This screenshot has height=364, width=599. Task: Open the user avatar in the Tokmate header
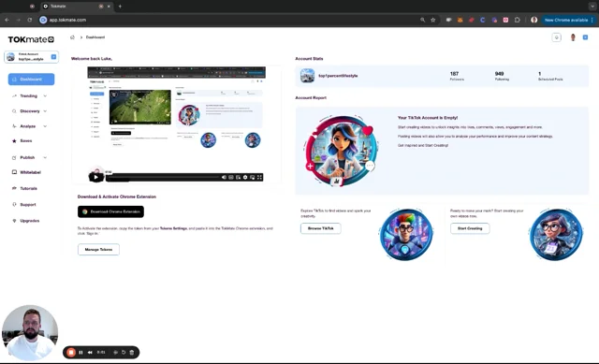(573, 37)
